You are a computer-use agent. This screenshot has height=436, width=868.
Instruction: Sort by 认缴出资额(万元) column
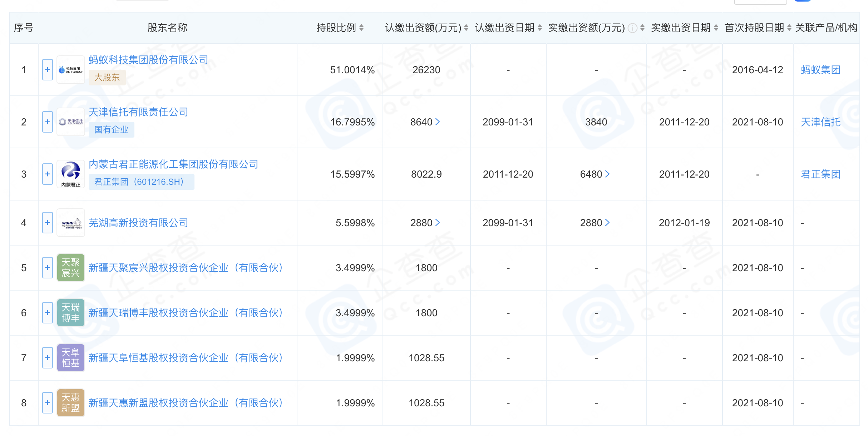tap(466, 28)
